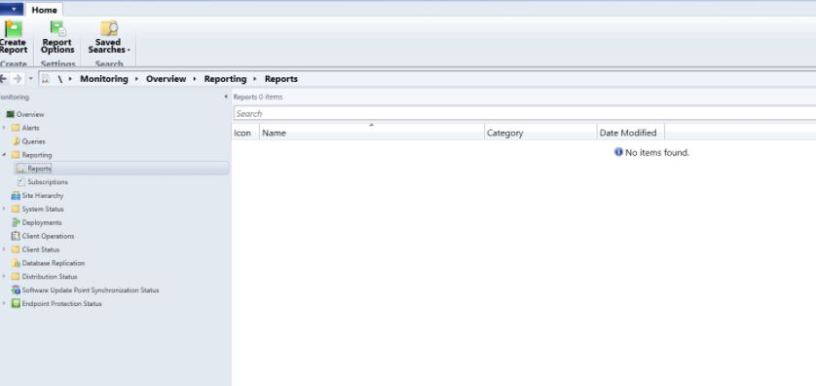Switch to the Home ribbon tab
Screen dimensions: 816x386
tap(44, 10)
